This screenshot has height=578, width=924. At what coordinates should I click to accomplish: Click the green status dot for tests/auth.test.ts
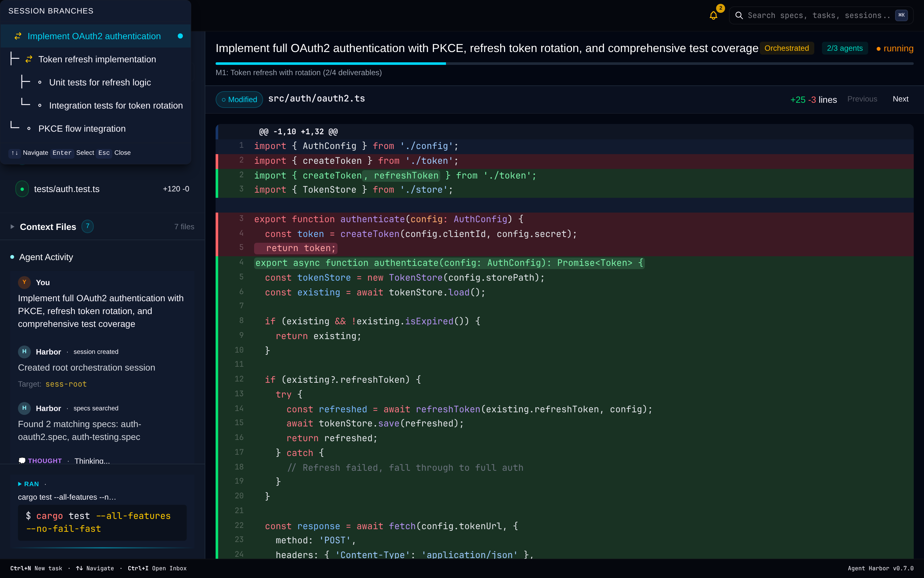tap(22, 189)
